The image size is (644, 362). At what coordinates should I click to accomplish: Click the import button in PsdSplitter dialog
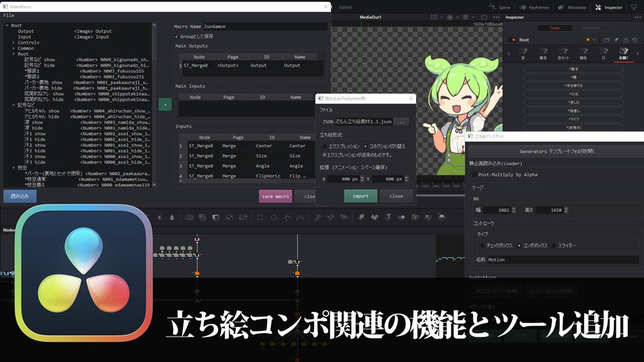(x=360, y=196)
